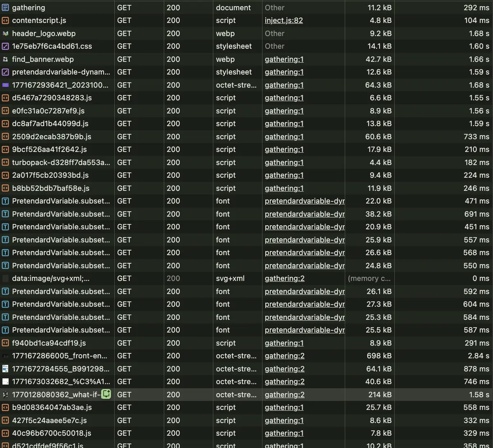Click the green icon on 1770128080362_what-if row
The width and height of the screenshot is (493, 448).
tap(106, 394)
